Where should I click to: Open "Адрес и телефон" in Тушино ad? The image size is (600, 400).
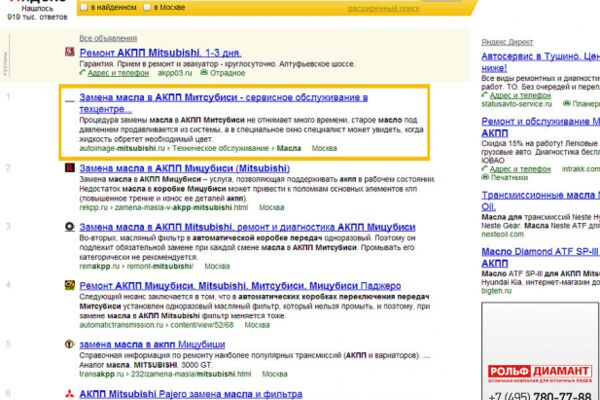(x=520, y=95)
